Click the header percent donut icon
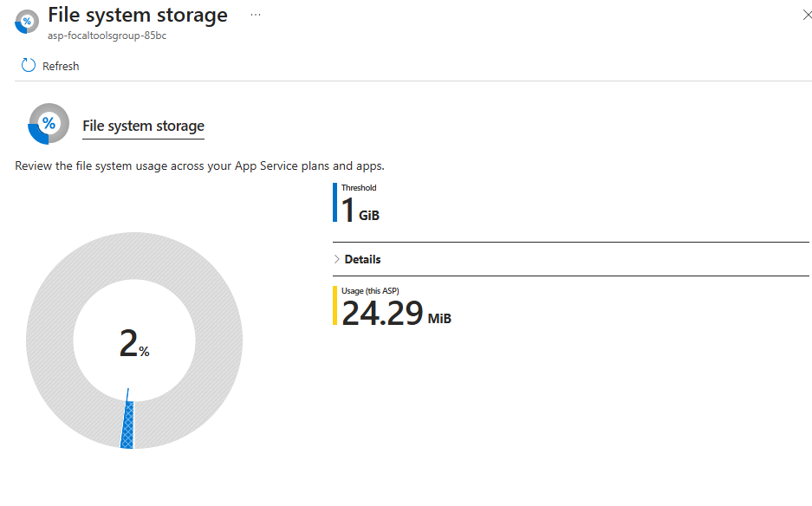 click(x=26, y=22)
